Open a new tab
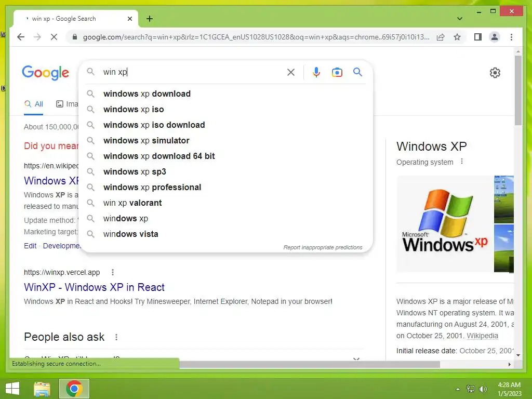The height and width of the screenshot is (399, 532). [x=149, y=19]
